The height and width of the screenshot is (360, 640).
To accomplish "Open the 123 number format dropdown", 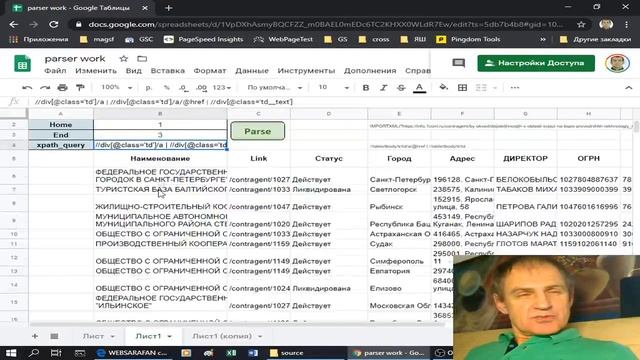I will pyautogui.click(x=222, y=88).
